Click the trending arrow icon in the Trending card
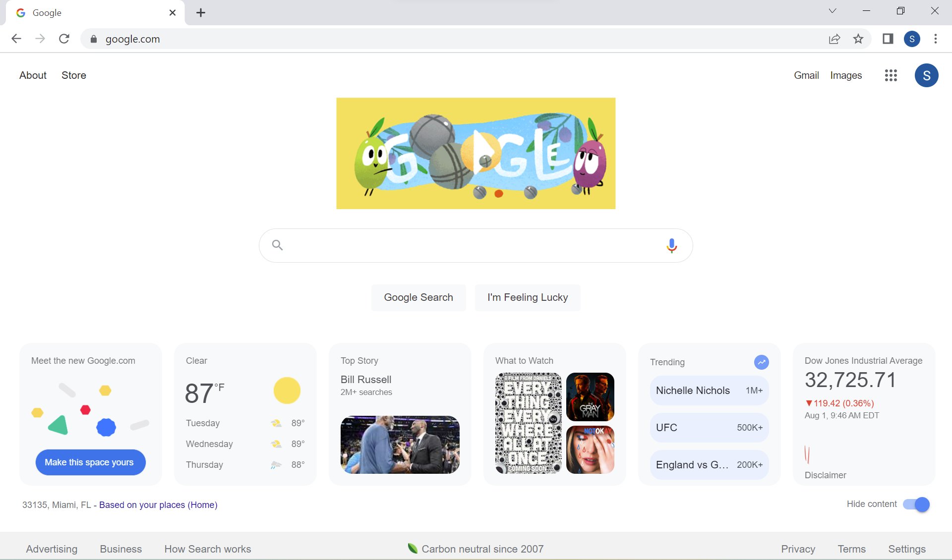952x560 pixels. (761, 362)
